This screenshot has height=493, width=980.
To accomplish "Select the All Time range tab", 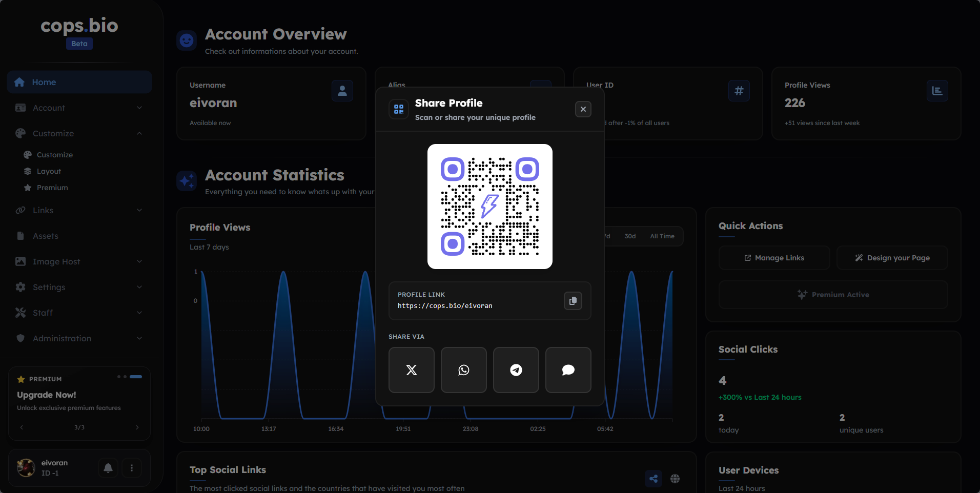I will tap(662, 236).
